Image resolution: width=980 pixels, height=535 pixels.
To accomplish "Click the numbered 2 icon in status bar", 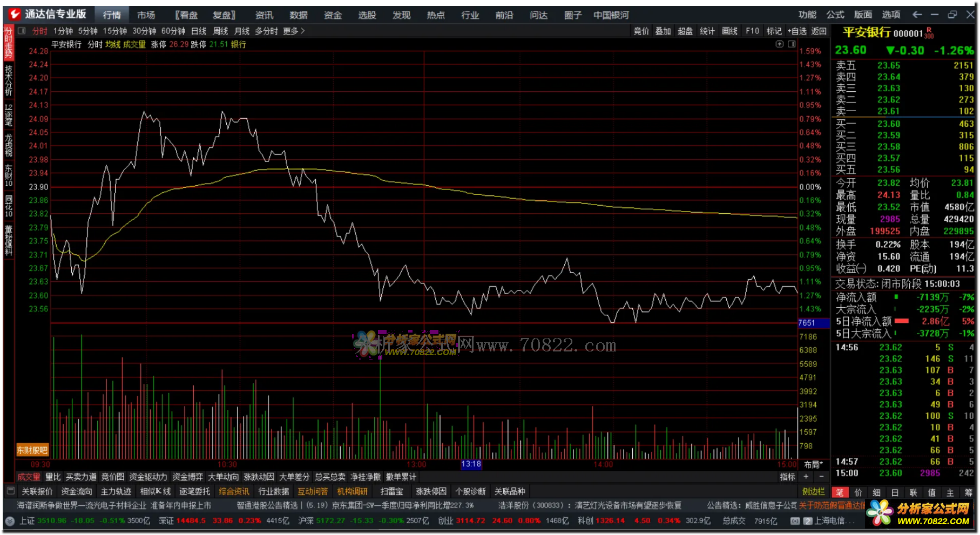I will [x=808, y=521].
